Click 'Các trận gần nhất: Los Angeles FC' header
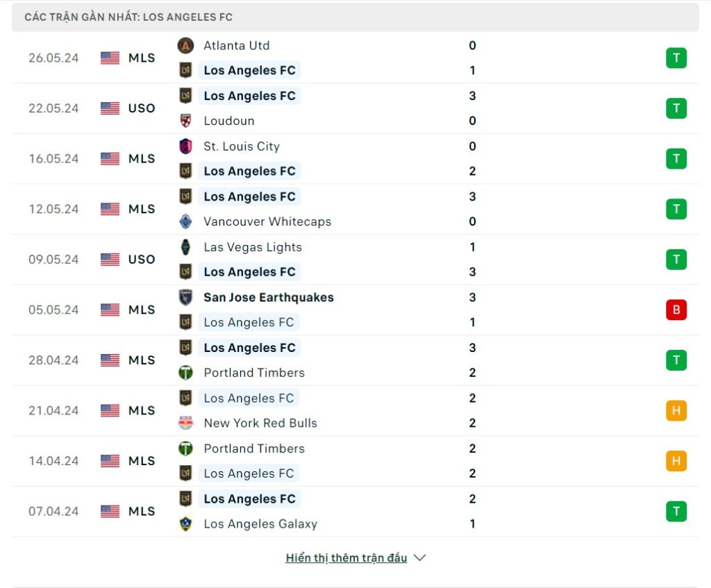Screen dimensions: 711x588 point(128,17)
